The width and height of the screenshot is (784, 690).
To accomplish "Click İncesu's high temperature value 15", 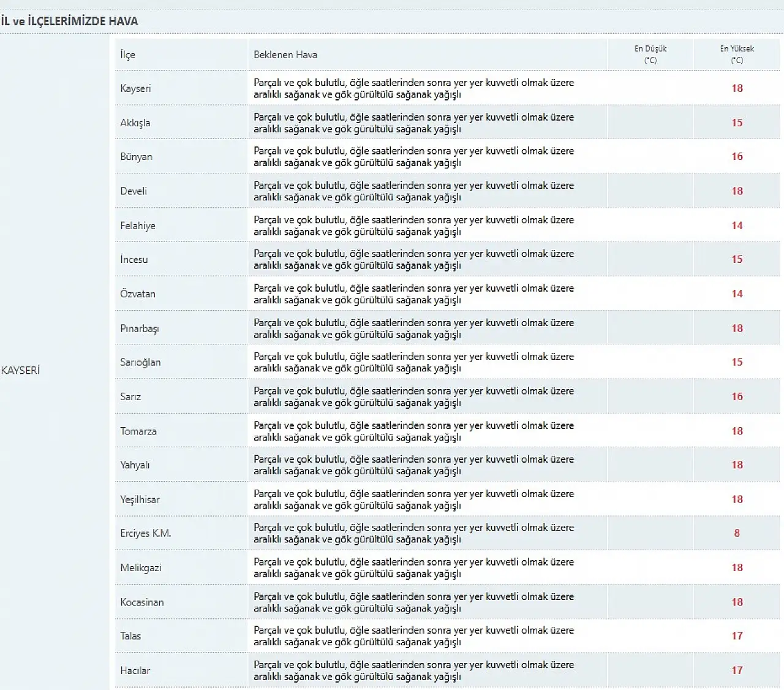I will pos(737,259).
